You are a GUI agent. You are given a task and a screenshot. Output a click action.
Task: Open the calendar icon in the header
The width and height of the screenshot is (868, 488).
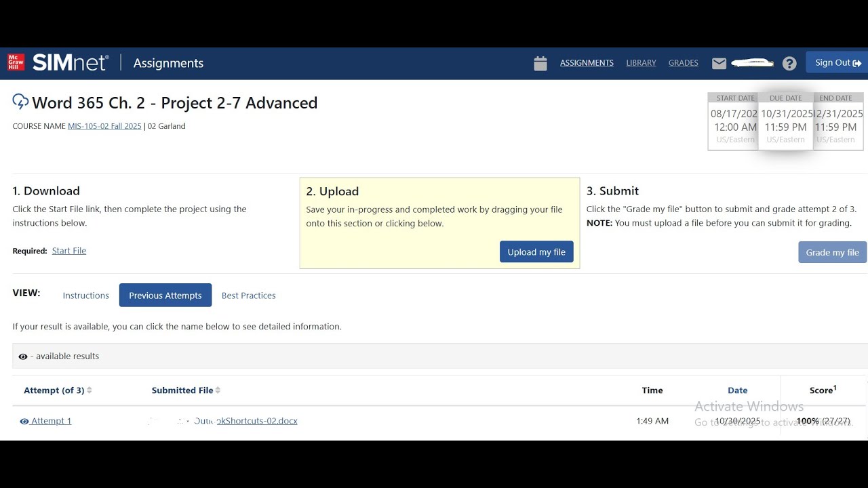click(x=540, y=63)
